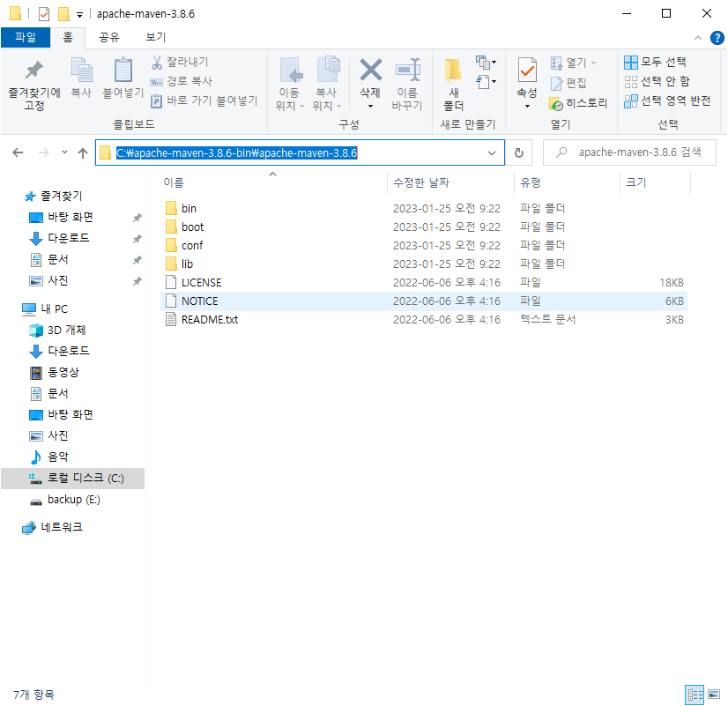The width and height of the screenshot is (728, 706).
Task: Expand the Delete (삭제) dropdown arrow
Action: click(370, 107)
